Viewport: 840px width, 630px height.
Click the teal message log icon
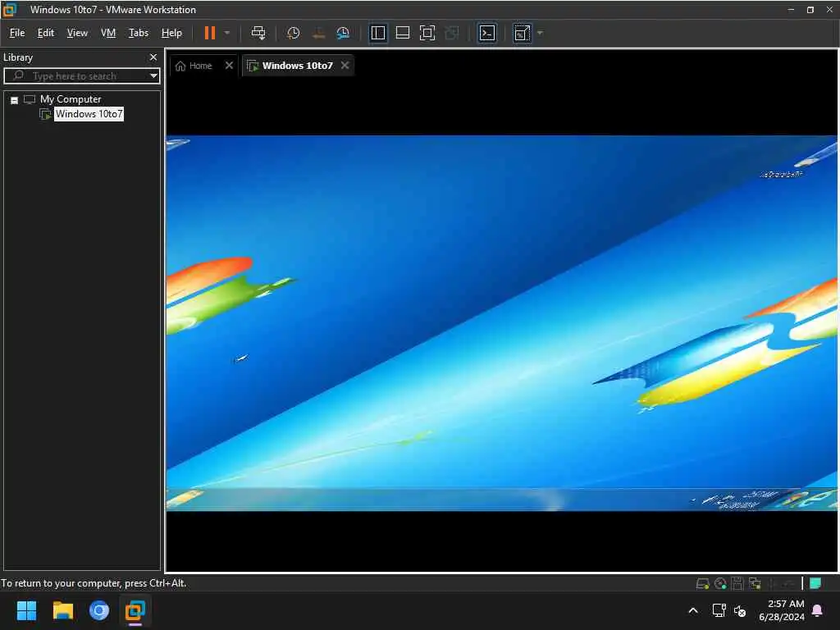(x=815, y=583)
